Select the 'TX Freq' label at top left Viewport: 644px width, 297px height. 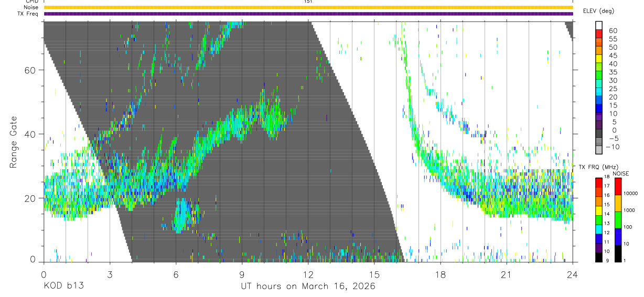click(x=28, y=14)
